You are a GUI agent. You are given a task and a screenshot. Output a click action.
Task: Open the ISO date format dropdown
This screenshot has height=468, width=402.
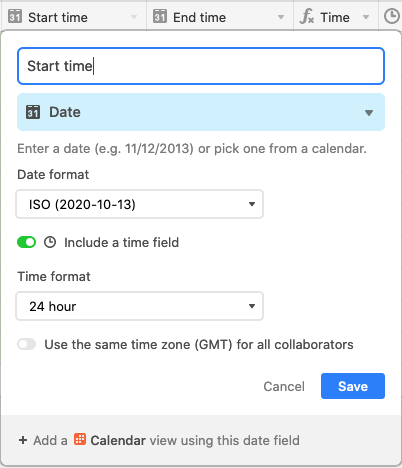coord(140,204)
